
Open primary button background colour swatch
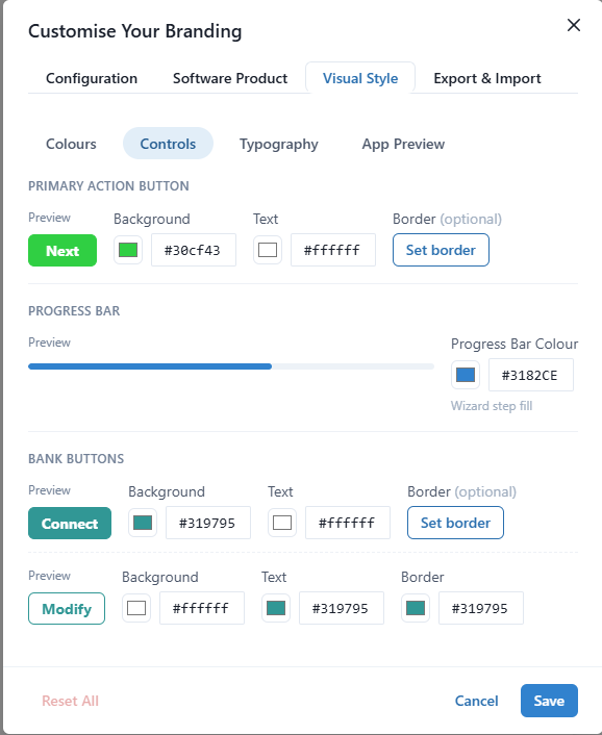(128, 250)
